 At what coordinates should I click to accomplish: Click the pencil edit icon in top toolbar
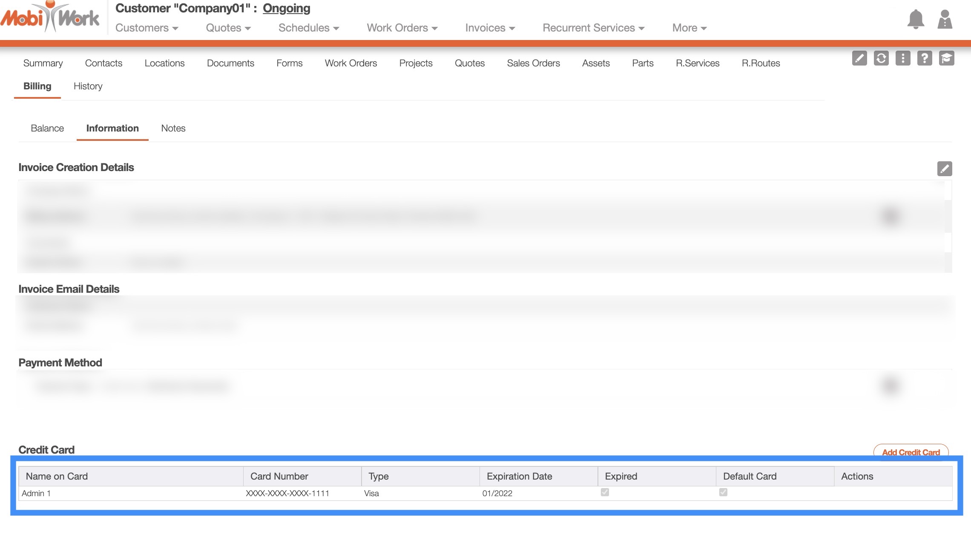tap(859, 58)
